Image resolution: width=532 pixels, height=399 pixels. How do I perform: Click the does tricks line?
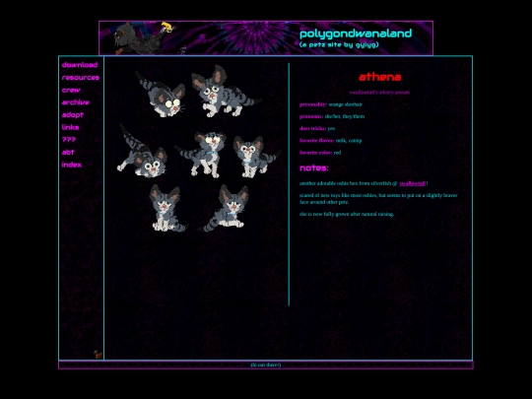[317, 128]
